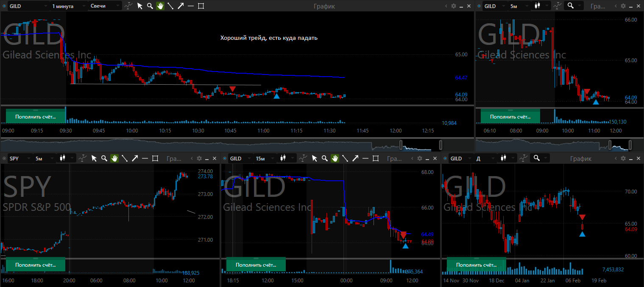644x287 pixels.
Task: Open indicators icon in 1-minute GILD chart
Action: pos(129,6)
